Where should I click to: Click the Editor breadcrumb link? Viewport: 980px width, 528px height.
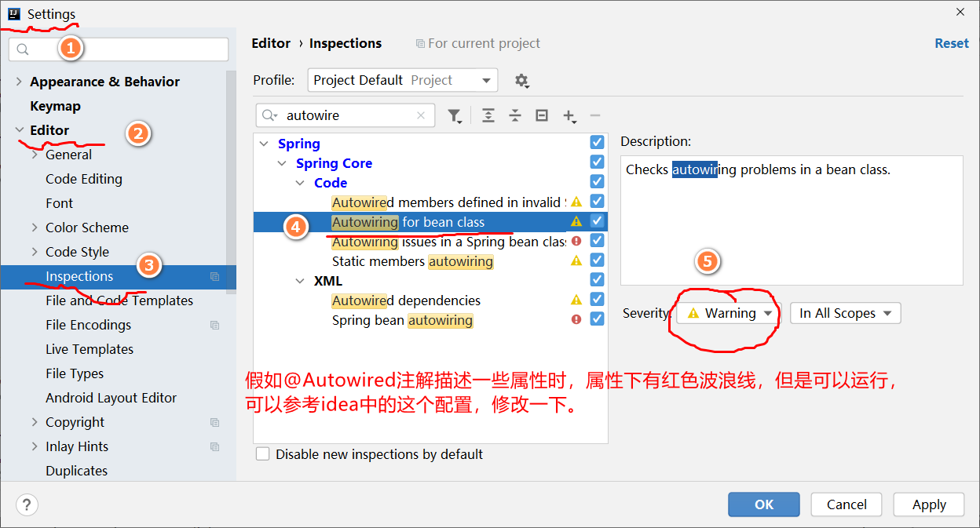(271, 43)
